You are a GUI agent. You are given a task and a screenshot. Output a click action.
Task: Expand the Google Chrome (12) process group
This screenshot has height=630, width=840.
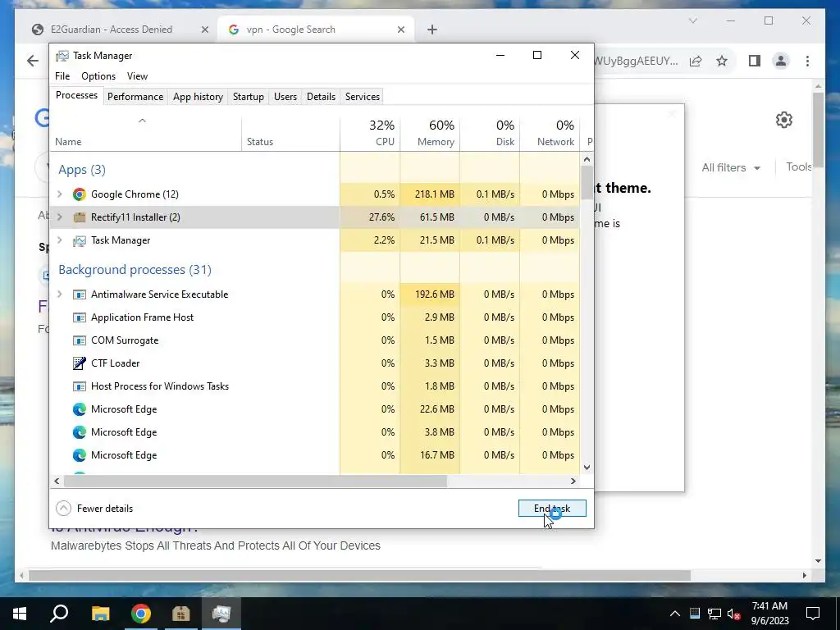[60, 194]
